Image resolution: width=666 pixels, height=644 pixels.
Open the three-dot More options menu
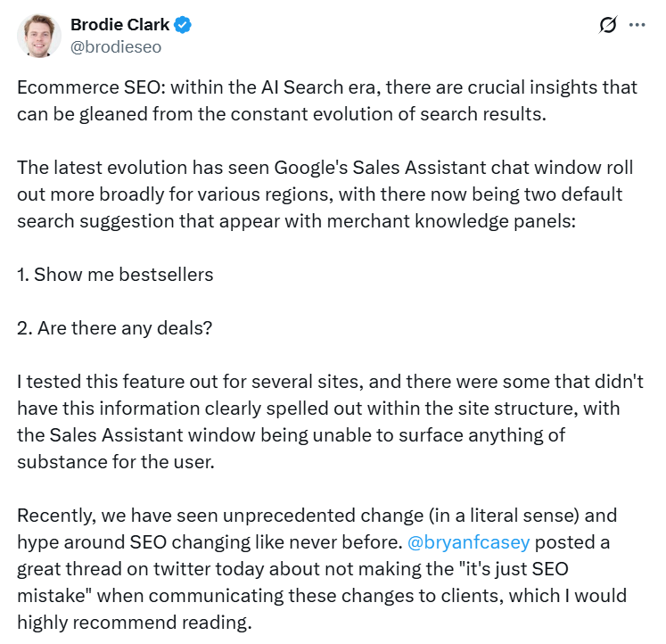(x=637, y=26)
